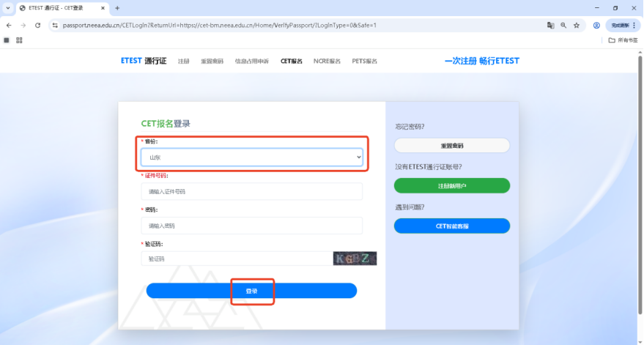Refresh the captcha image
Viewport: 644px width, 345px height.
click(355, 259)
